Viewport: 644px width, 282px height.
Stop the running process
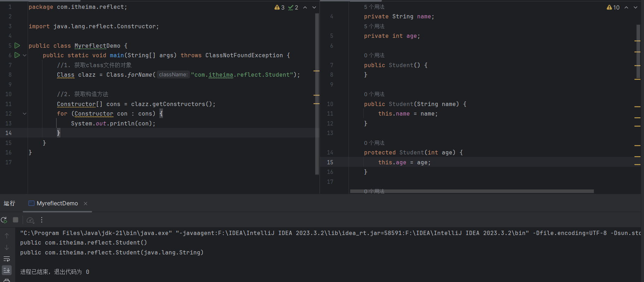coord(16,220)
